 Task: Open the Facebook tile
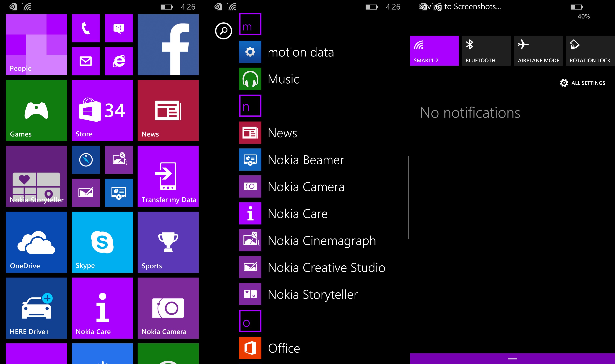pos(168,45)
